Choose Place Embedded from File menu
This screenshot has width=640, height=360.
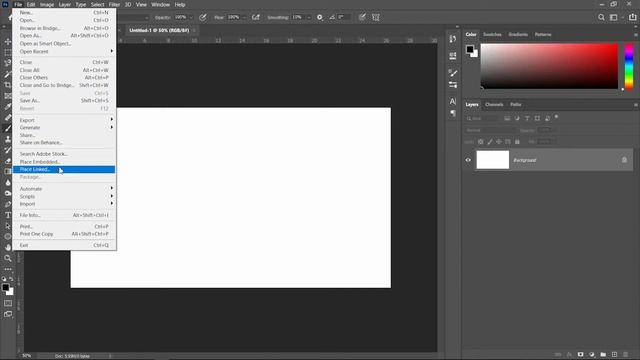[x=64, y=162]
